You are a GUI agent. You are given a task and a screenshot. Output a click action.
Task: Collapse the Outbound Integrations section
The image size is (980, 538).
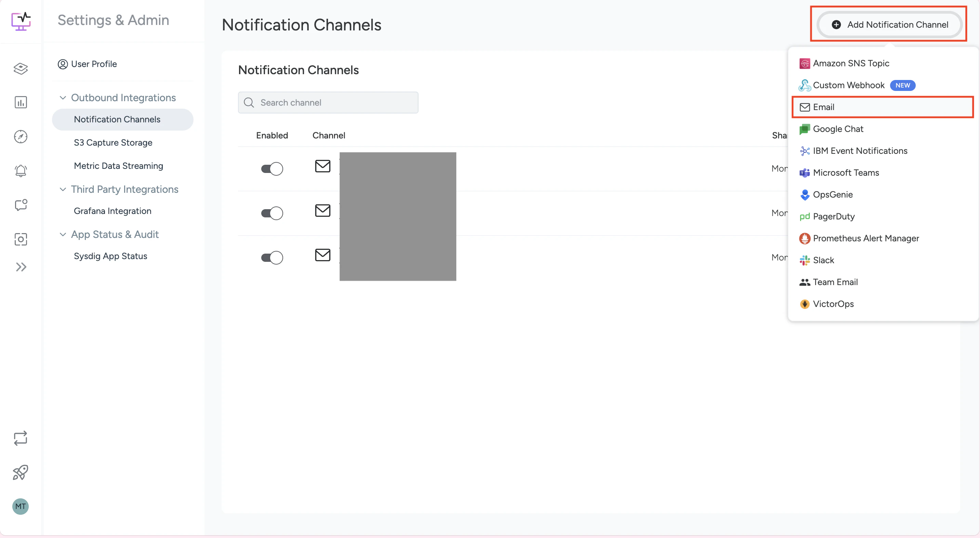pyautogui.click(x=63, y=98)
